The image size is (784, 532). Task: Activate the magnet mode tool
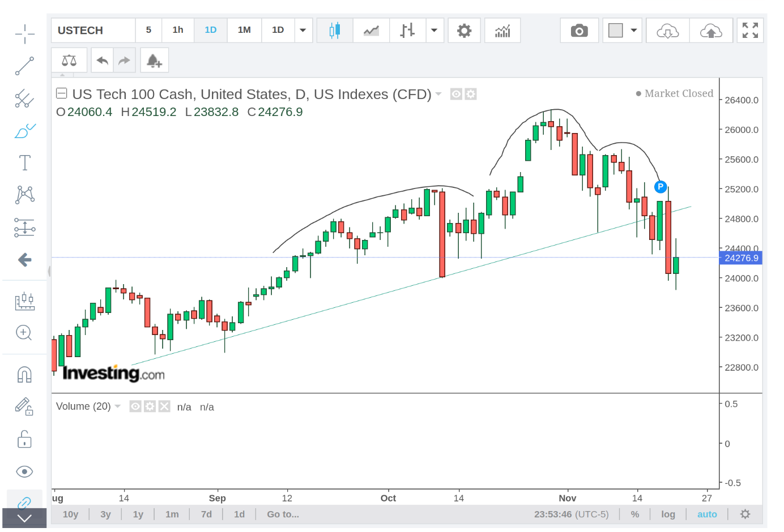click(24, 375)
